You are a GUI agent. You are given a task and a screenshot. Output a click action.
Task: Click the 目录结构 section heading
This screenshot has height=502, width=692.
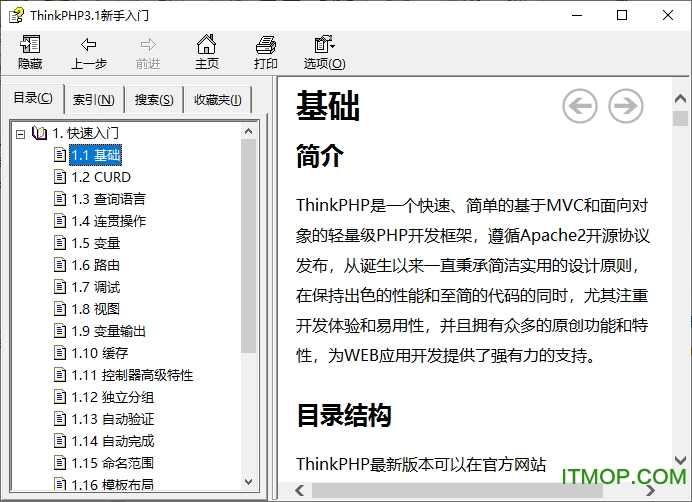pos(344,415)
